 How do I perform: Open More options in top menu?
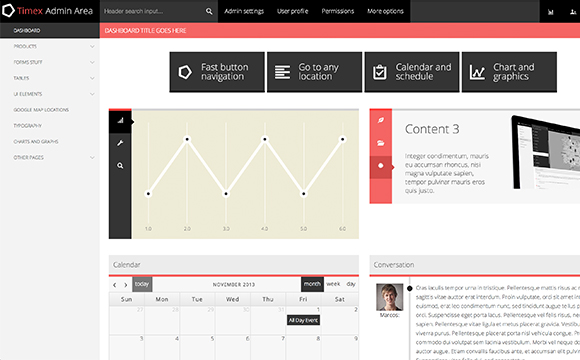[x=385, y=11]
